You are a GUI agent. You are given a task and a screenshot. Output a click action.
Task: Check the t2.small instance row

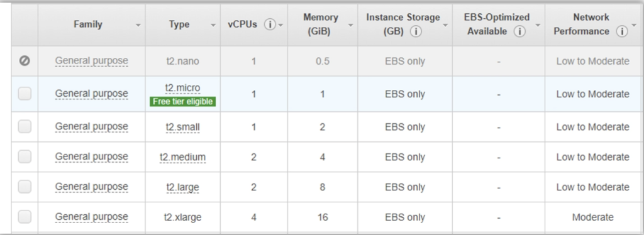[25, 127]
